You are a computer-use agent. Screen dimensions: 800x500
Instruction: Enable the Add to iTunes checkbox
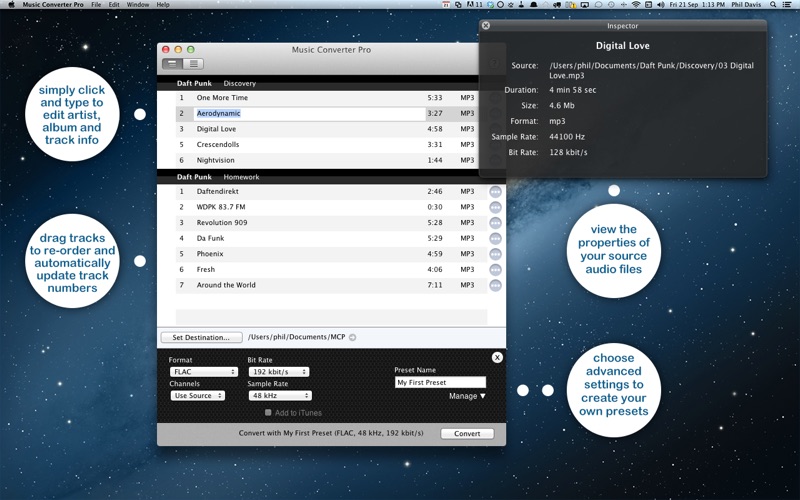click(x=268, y=412)
